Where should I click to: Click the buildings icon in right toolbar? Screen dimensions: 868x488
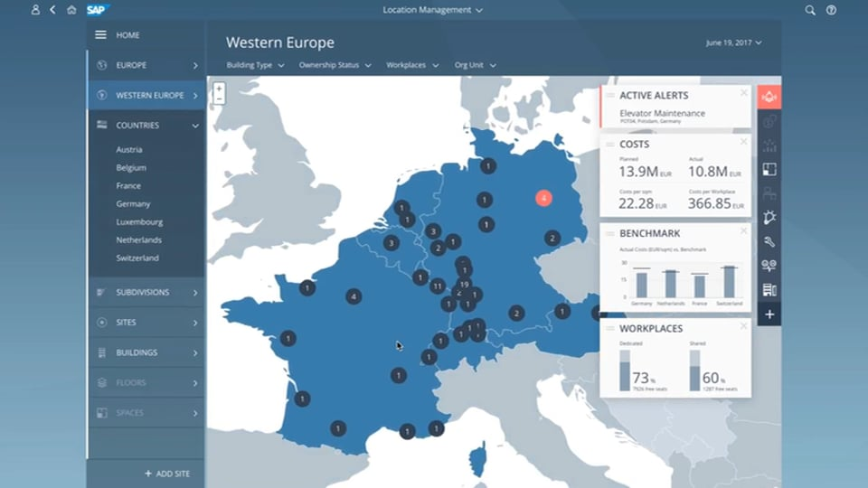coord(769,290)
